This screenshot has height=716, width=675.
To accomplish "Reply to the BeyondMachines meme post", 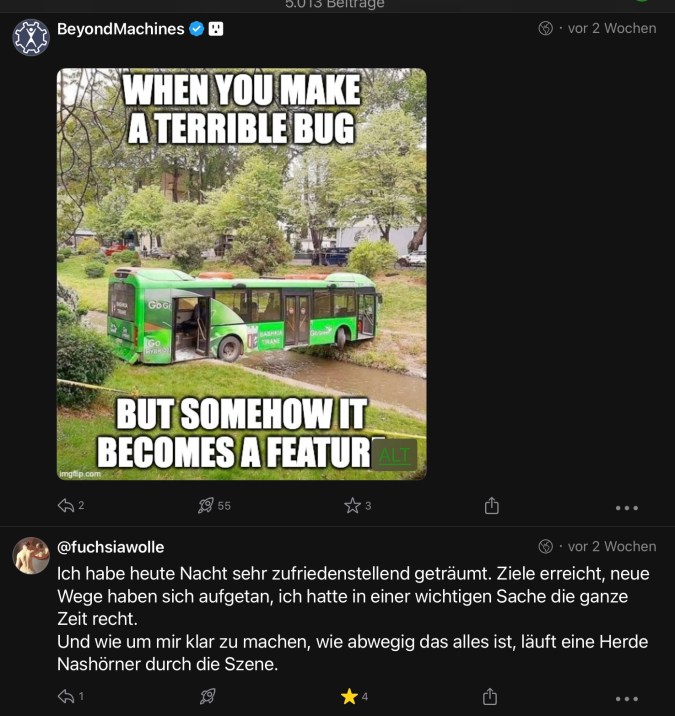I will [x=67, y=506].
